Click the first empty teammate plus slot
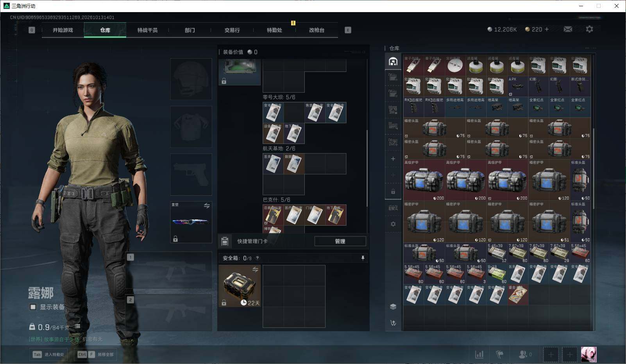 click(x=551, y=355)
